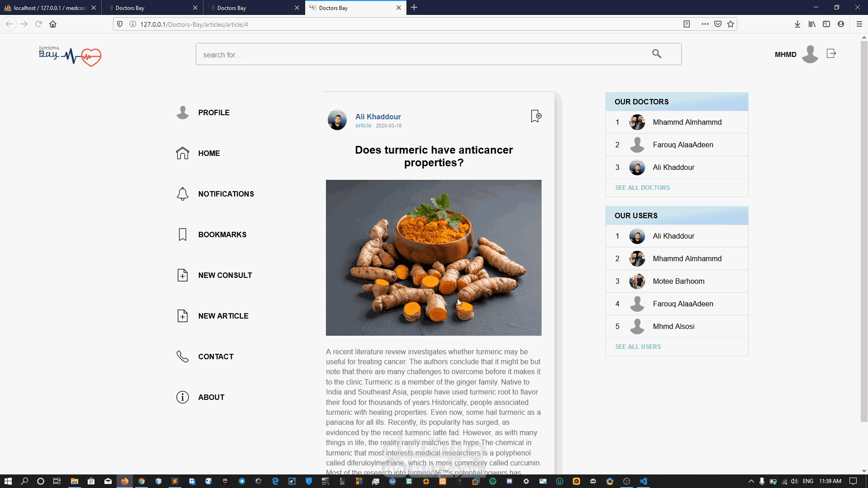
Task: Show hidden system tray icons
Action: (751, 481)
